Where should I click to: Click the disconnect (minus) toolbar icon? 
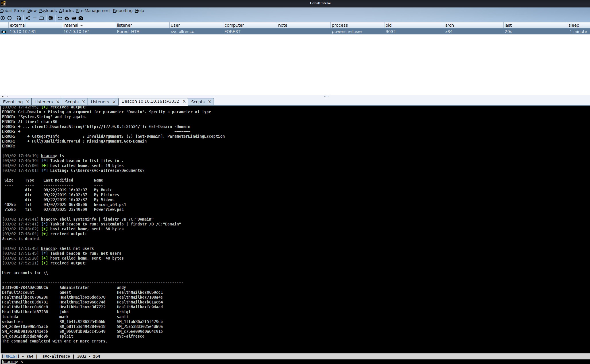9,18
